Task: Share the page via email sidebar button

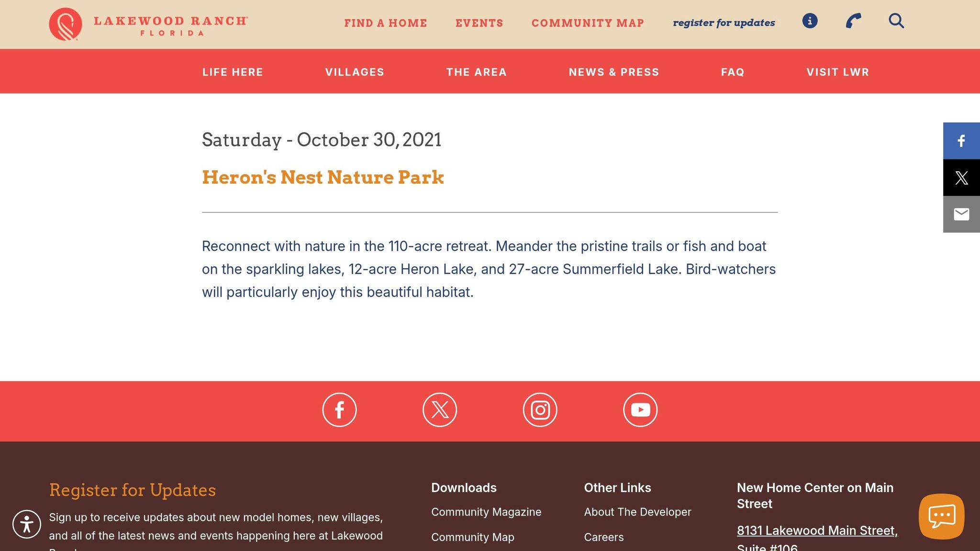Action: click(x=961, y=214)
